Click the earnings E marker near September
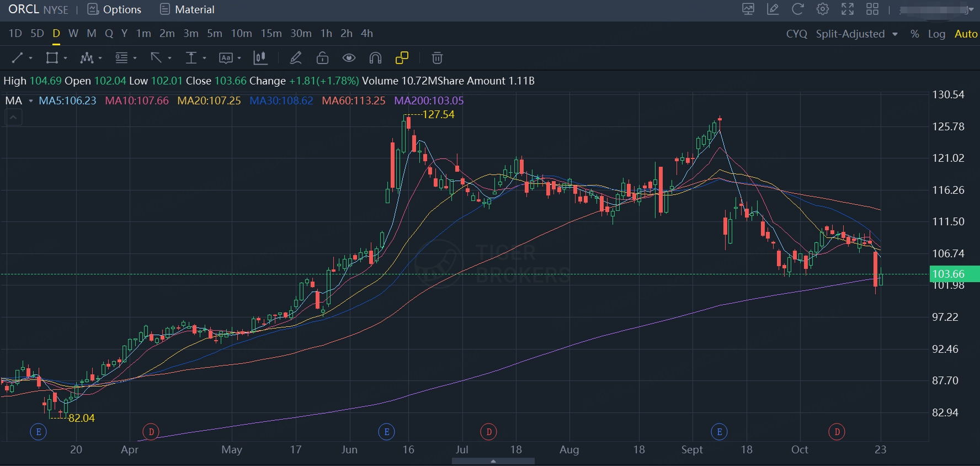This screenshot has height=466, width=980. pyautogui.click(x=719, y=432)
